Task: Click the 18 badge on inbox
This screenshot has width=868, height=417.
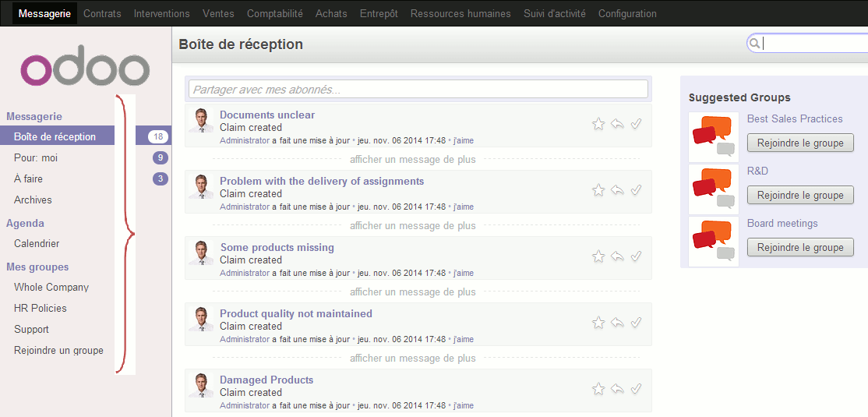Action: coord(158,136)
